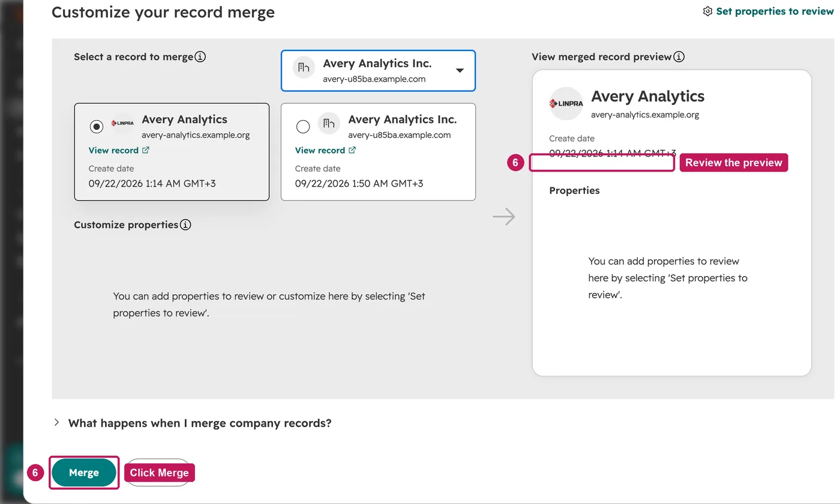This screenshot has width=840, height=504.
Task: Click the dropdown caret arrow in record selector
Action: [x=460, y=71]
